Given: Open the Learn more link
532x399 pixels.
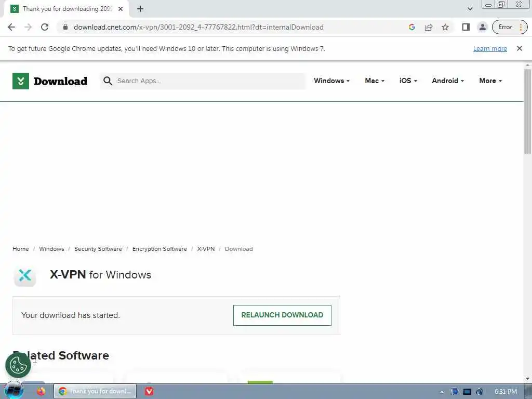Looking at the screenshot, I should coord(490,48).
